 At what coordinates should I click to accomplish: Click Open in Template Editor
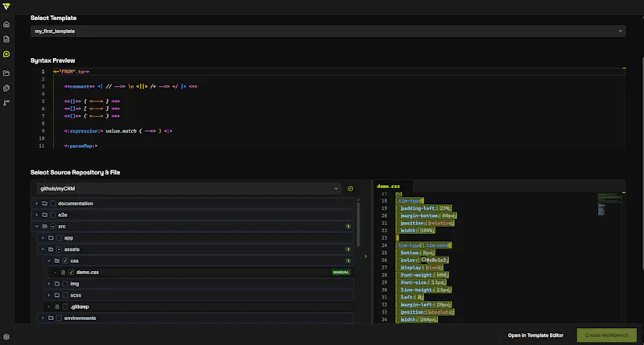pyautogui.click(x=535, y=335)
